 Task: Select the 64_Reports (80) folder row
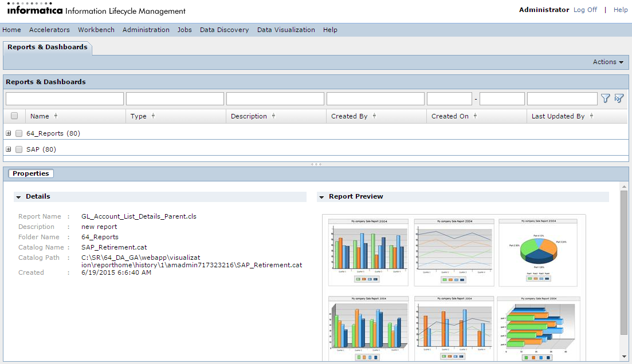[x=316, y=133]
